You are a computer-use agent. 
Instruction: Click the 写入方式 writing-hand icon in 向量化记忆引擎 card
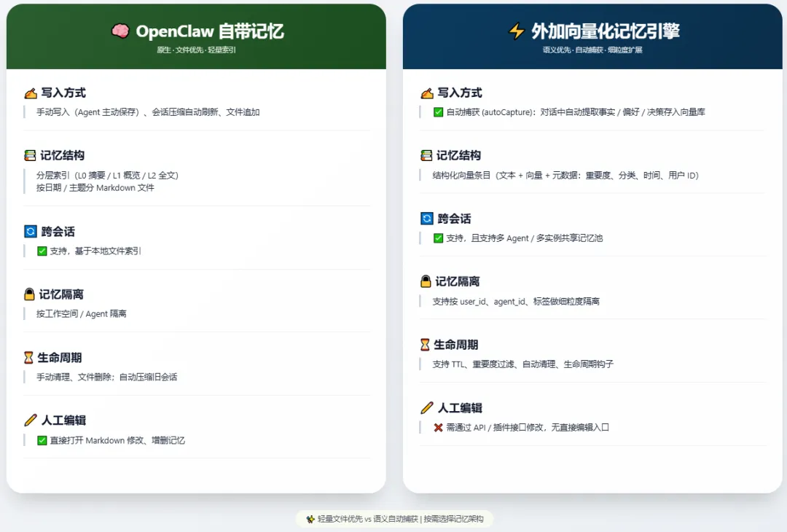tap(427, 93)
